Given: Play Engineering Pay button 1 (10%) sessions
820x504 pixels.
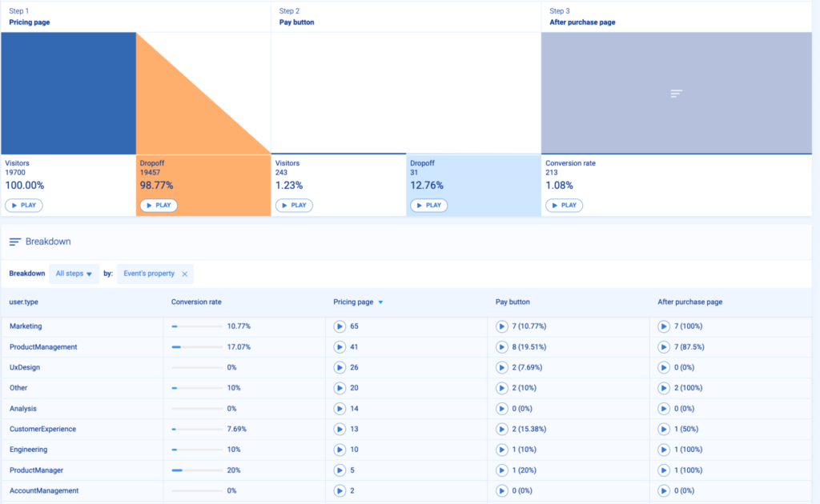Looking at the screenshot, I should click(501, 450).
